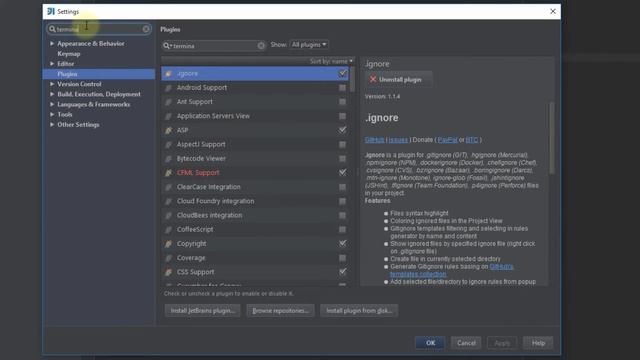Click the magnifier icon in plugins search

coord(167,46)
